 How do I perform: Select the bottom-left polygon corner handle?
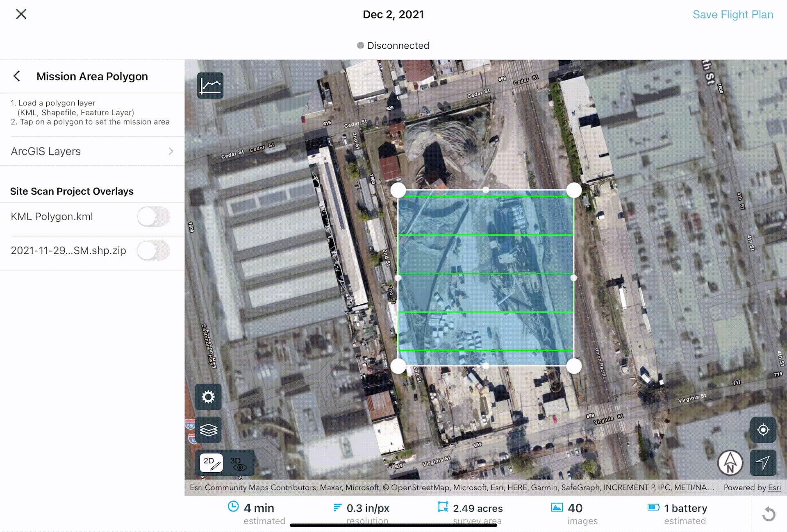(x=398, y=366)
